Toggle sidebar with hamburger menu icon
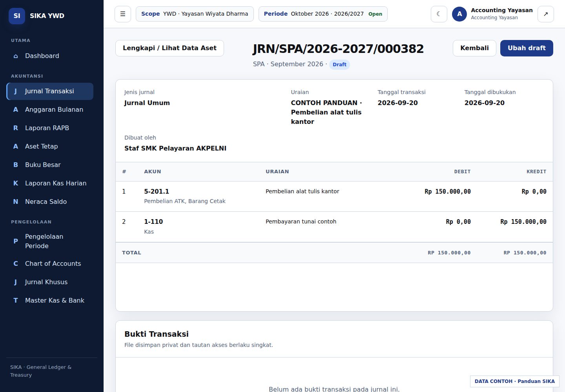Screen dimensions: 565x392 point(123,14)
